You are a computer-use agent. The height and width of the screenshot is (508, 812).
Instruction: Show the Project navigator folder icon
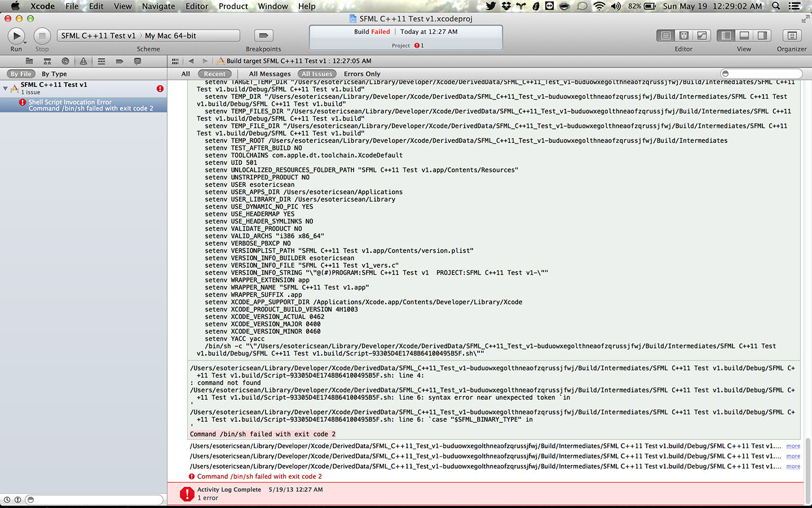coord(29,61)
